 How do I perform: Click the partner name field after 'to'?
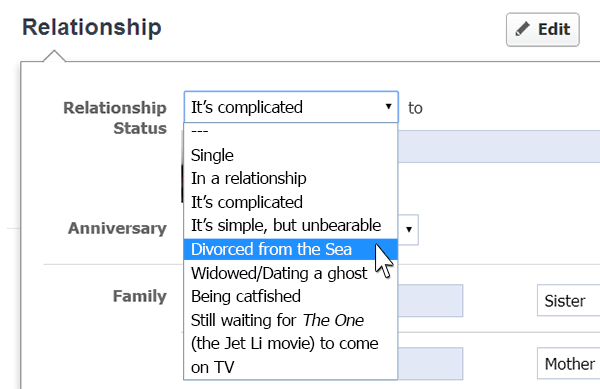click(499, 146)
